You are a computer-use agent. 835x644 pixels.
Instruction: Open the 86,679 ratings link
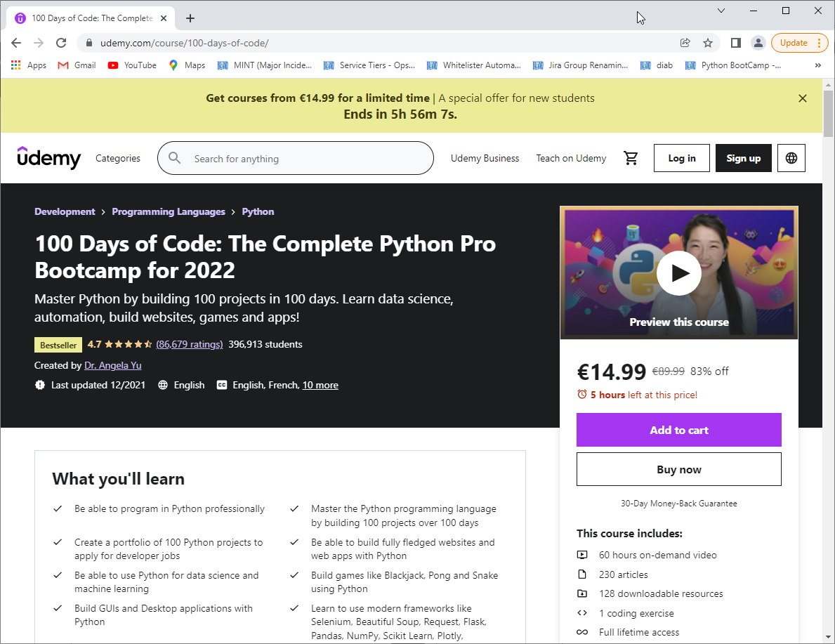[189, 344]
